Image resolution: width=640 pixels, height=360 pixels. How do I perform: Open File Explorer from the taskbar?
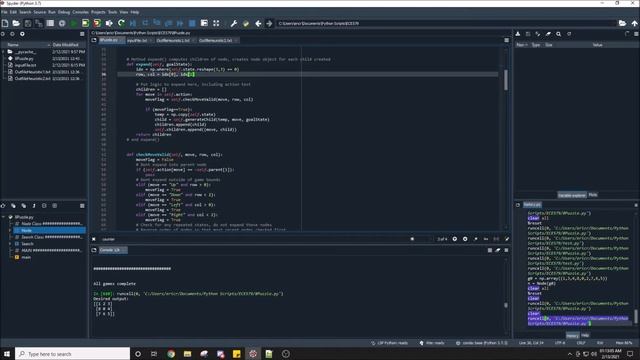pyautogui.click(x=187, y=354)
